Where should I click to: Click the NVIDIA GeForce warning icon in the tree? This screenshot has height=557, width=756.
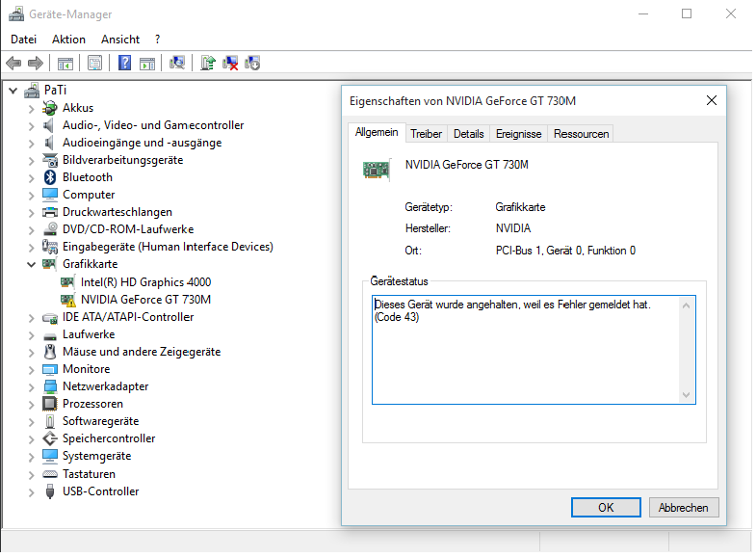68,300
